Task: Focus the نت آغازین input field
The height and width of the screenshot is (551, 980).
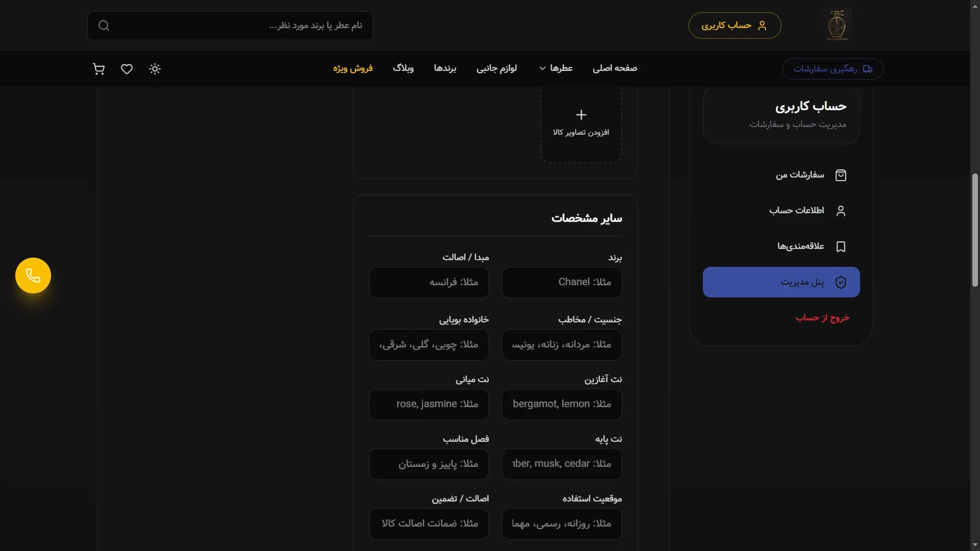Action: 561,405
